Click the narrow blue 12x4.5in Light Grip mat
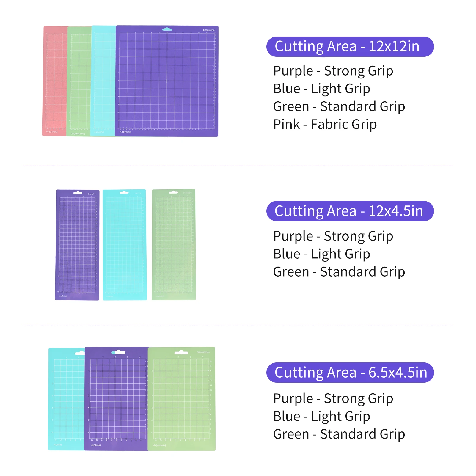 [x=125, y=245]
